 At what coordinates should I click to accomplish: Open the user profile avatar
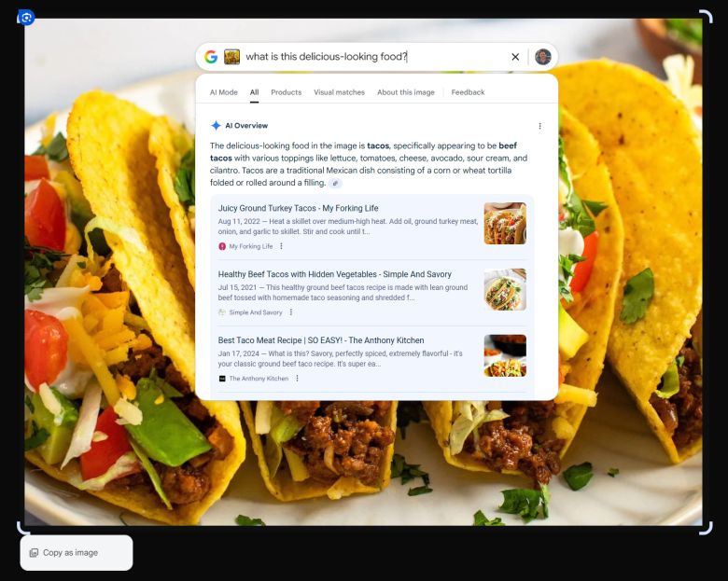tap(542, 57)
